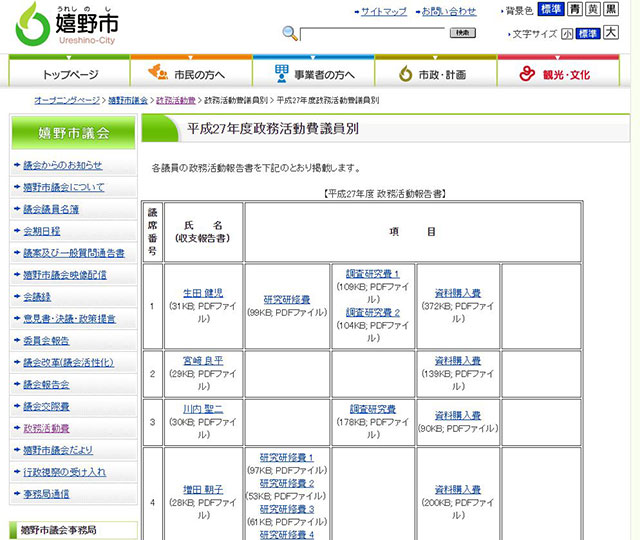Open the トップページ navigation tab
Image resolution: width=640 pixels, height=540 pixels.
point(70,74)
